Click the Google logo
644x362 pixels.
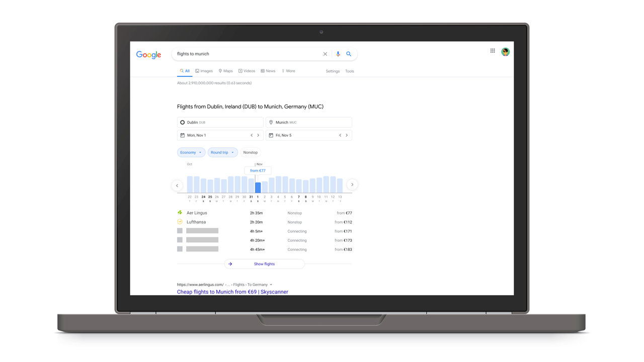coord(148,55)
